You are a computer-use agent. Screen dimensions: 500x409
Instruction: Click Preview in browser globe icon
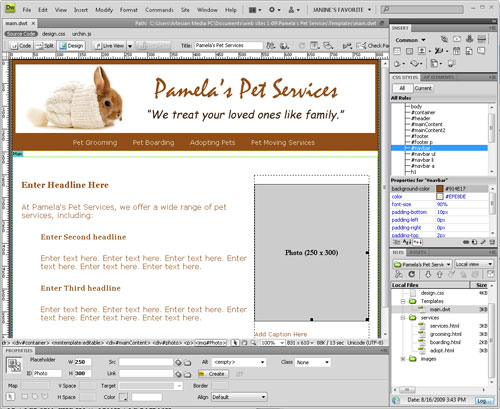click(284, 46)
